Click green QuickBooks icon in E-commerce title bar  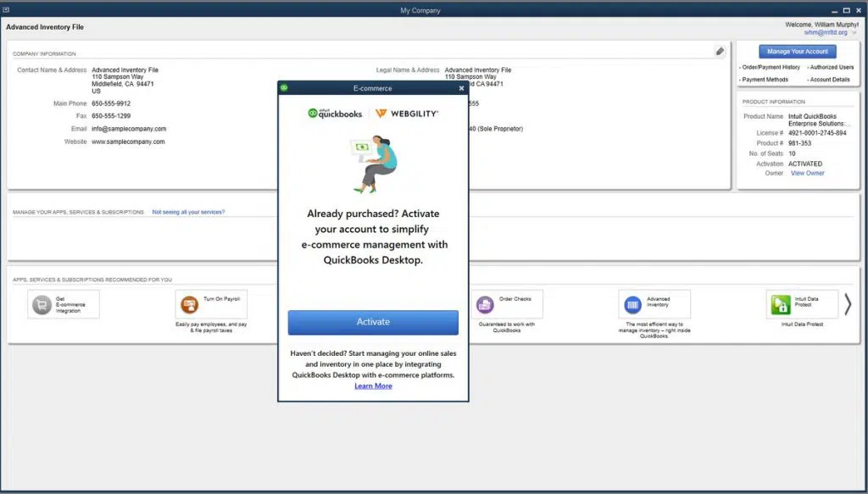pyautogui.click(x=284, y=87)
